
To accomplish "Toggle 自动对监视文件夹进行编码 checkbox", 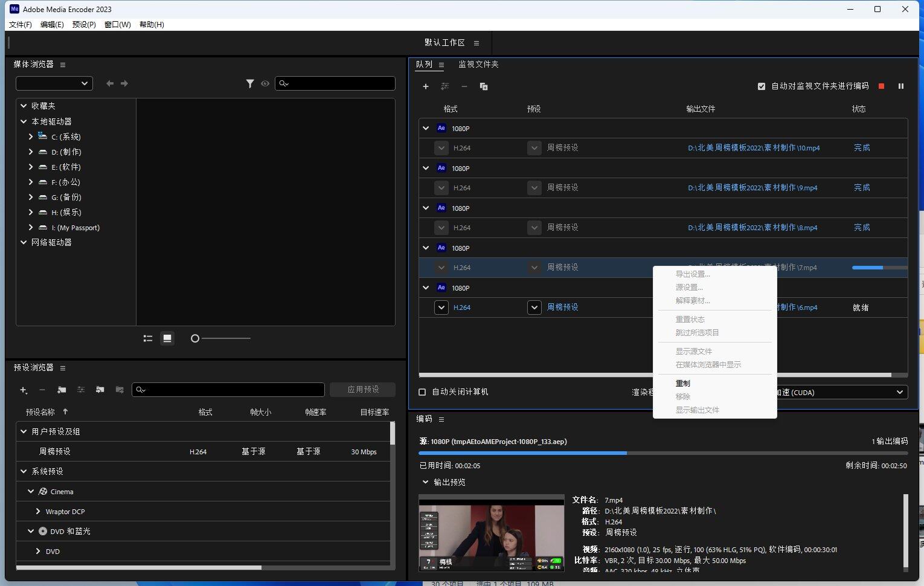I will pyautogui.click(x=762, y=86).
